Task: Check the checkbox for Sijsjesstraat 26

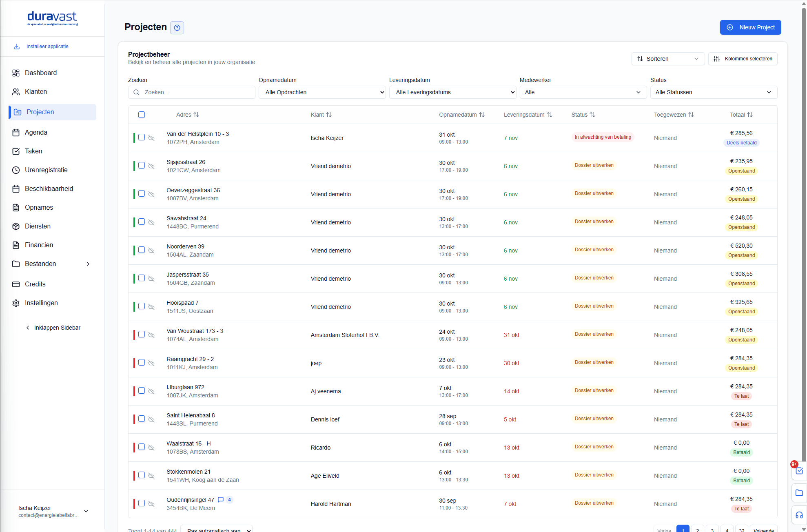Action: [x=142, y=165]
